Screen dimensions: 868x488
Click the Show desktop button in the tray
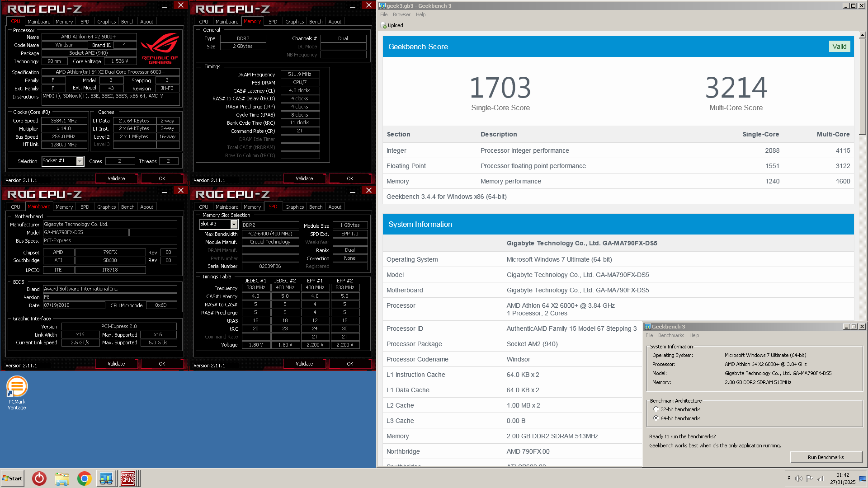tap(863, 479)
